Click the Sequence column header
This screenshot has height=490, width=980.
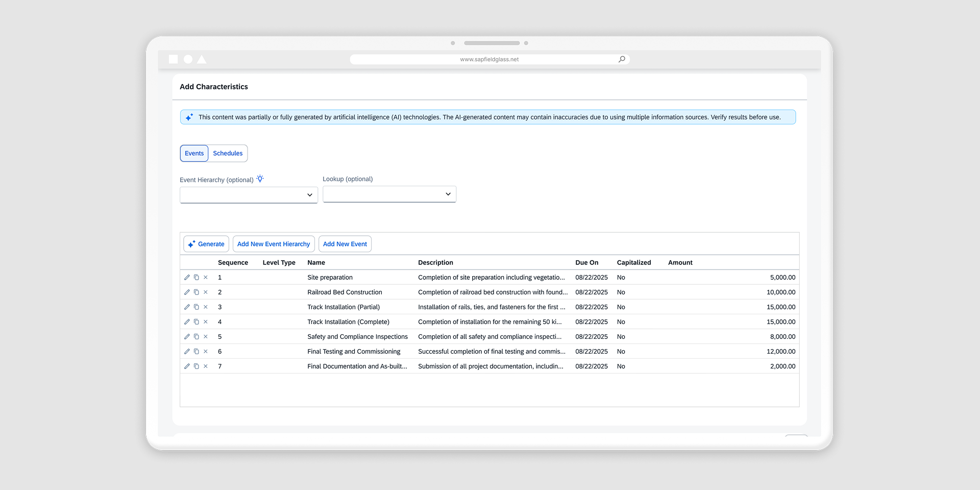pos(233,262)
